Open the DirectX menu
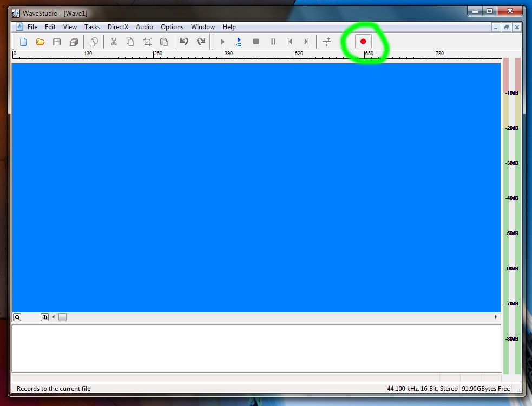This screenshot has width=532, height=406. pos(118,27)
